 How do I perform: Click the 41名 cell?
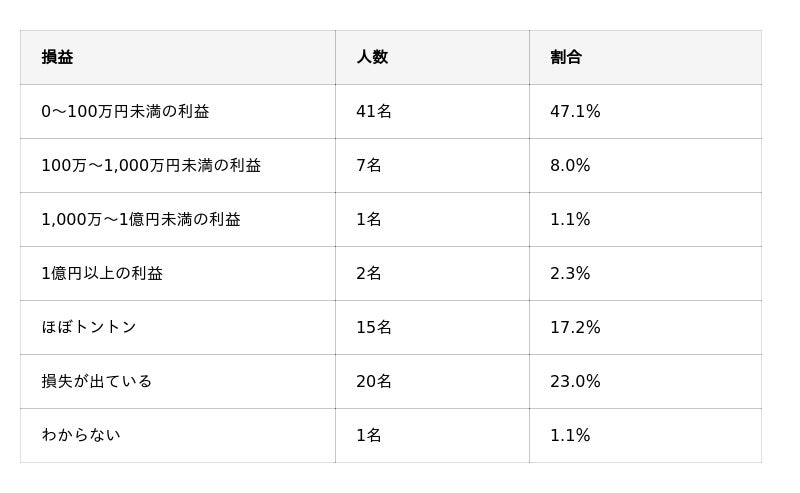pyautogui.click(x=374, y=112)
